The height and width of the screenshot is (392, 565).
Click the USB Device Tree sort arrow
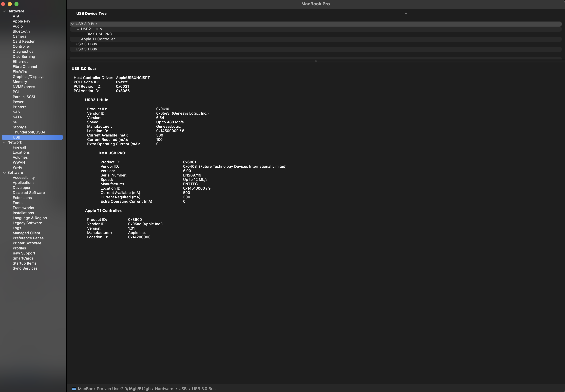point(406,13)
